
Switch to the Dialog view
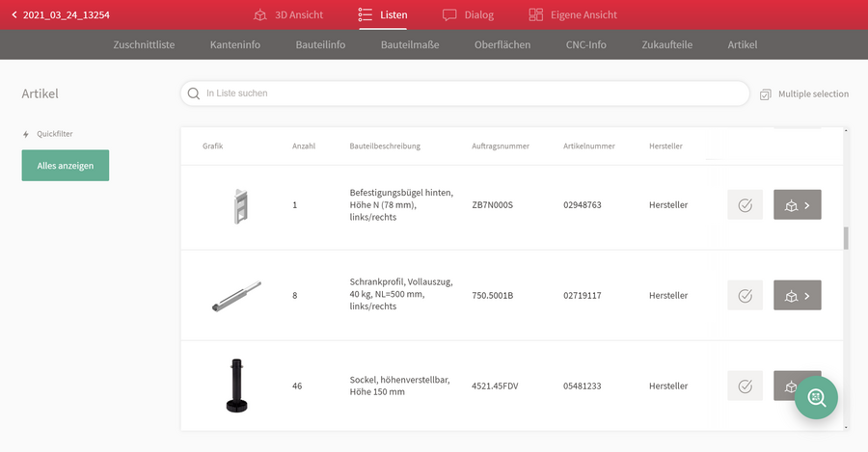coord(468,14)
